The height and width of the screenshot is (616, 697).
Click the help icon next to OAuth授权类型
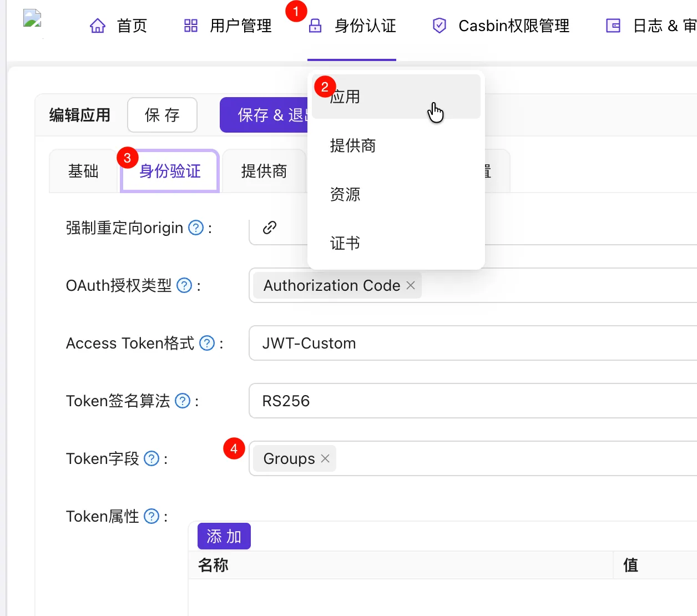(184, 285)
